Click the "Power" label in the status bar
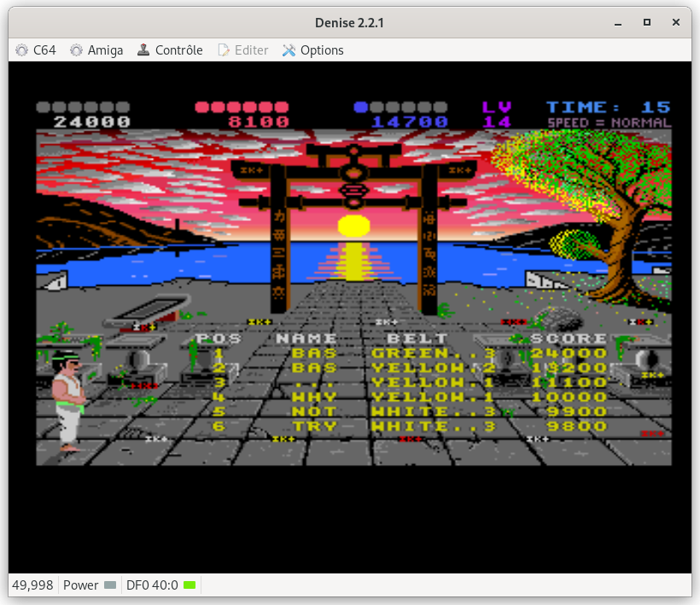The image size is (700, 605). (x=81, y=585)
